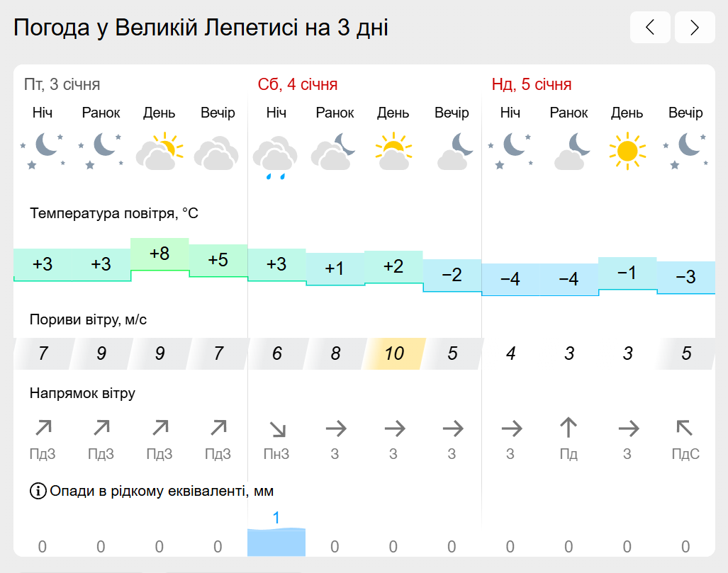Click the precipitation info icon
The width and height of the screenshot is (728, 573).
(x=38, y=490)
